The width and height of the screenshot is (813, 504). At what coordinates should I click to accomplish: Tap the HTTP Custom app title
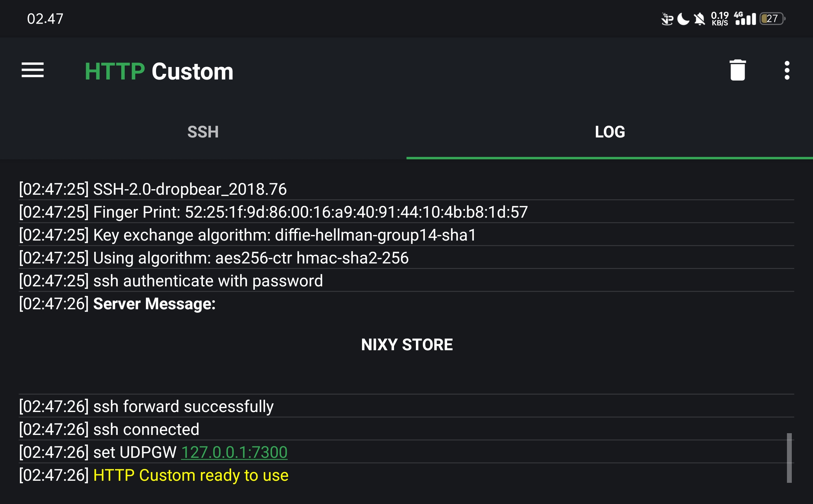pos(159,72)
